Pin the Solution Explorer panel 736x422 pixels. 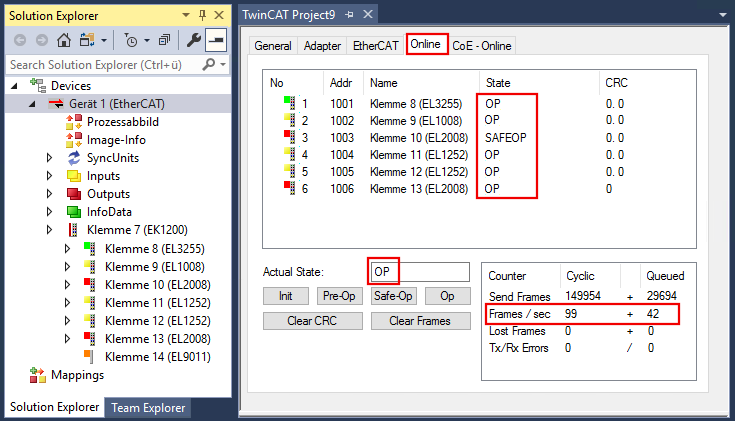tap(202, 15)
